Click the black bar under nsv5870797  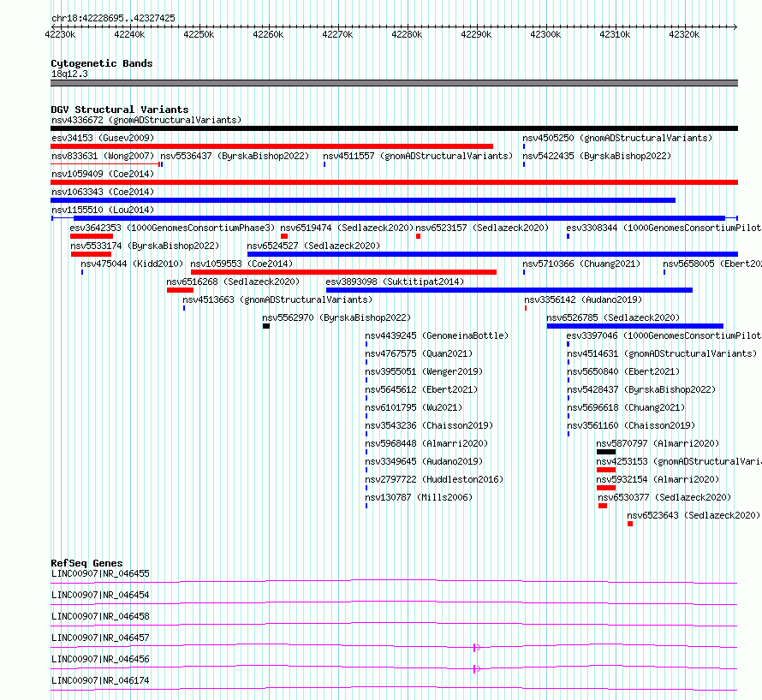click(606, 452)
